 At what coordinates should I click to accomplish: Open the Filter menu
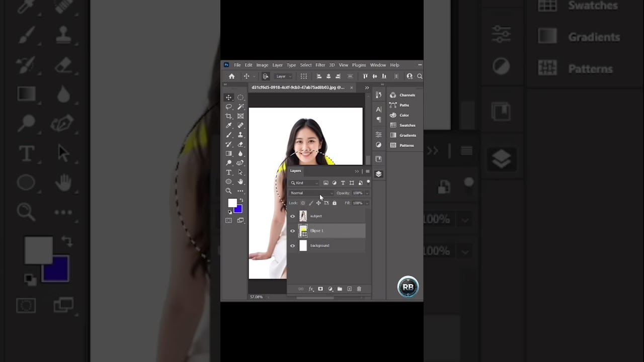320,65
